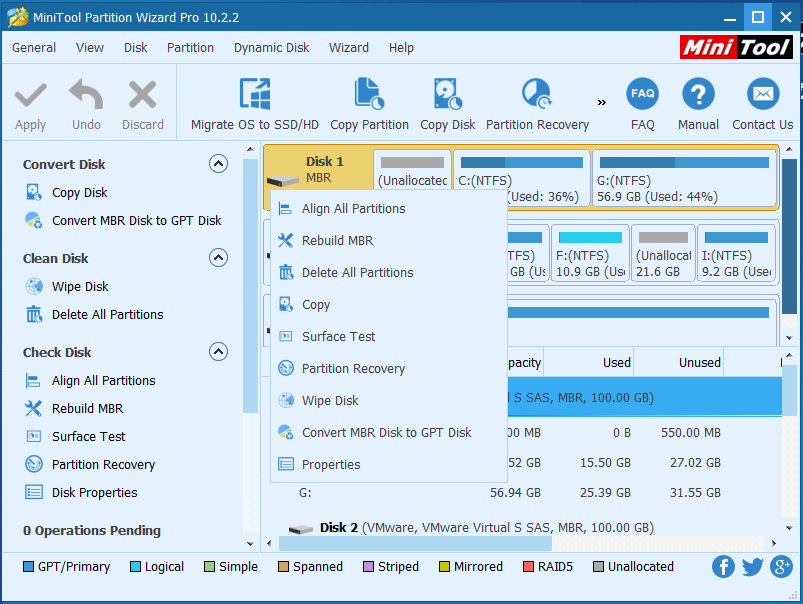Viewport: 803px width, 604px height.
Task: Click sidebar Align All Partitions
Action: tap(90, 380)
